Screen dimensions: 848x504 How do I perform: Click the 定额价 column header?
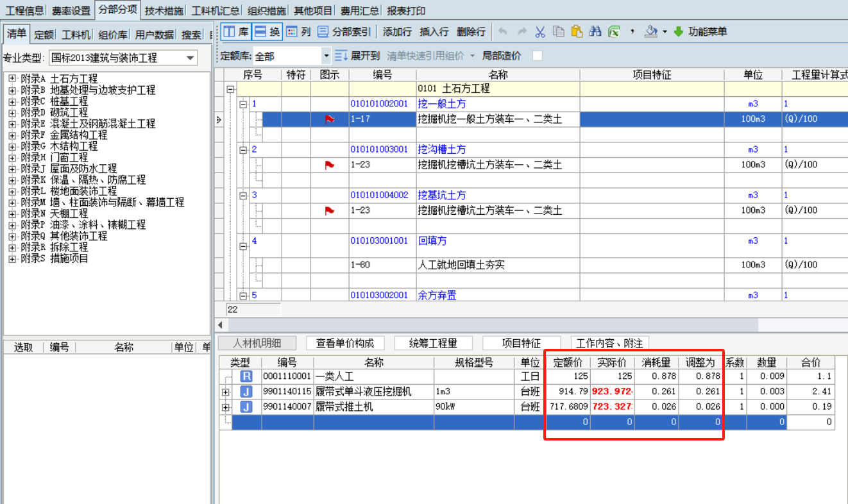[568, 362]
